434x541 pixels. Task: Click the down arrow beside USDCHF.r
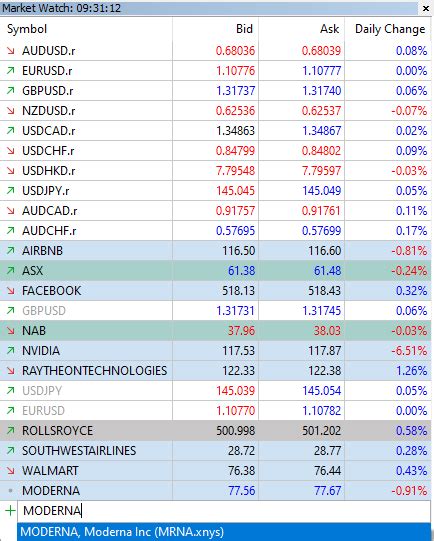[11, 151]
